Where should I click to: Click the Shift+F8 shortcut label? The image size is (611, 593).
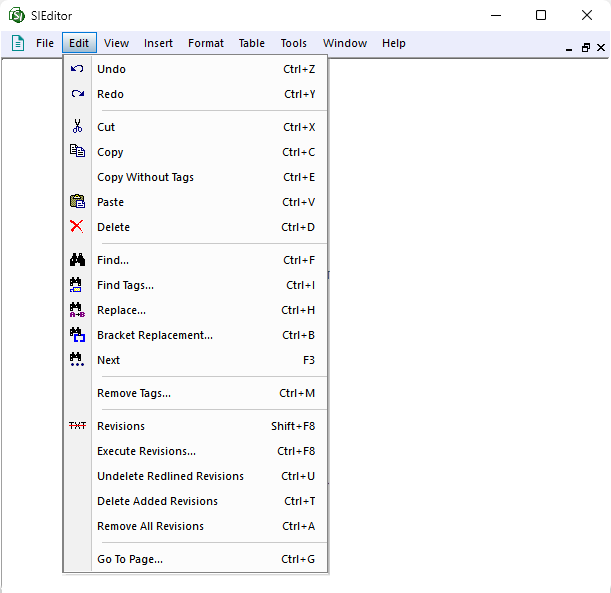[x=293, y=426]
